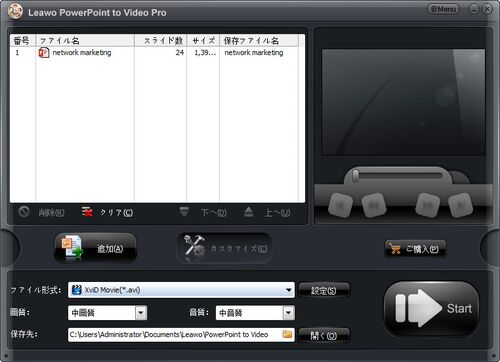Click the play button in preview player
500x362 pixels.
[460, 205]
